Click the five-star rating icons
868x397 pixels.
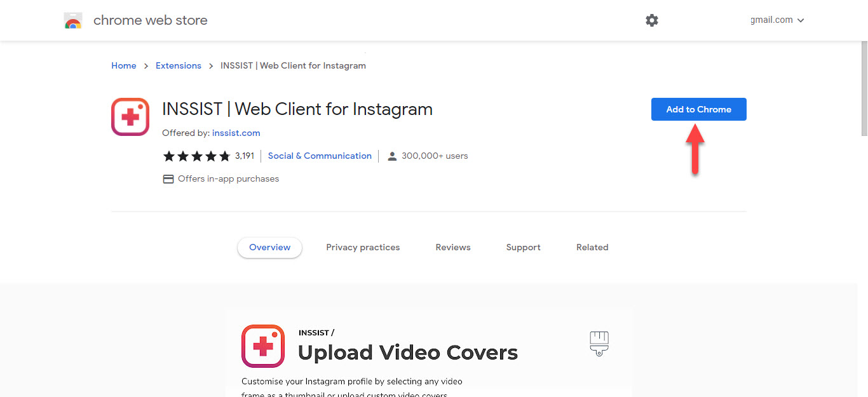[197, 156]
